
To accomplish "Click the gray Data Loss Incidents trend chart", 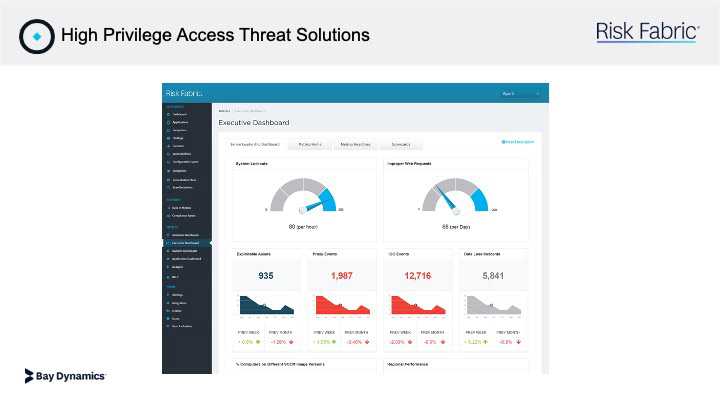I will [494, 305].
